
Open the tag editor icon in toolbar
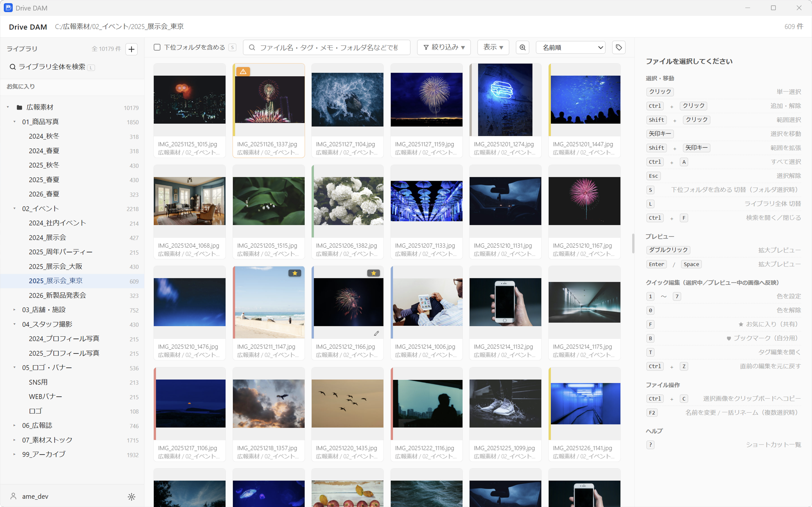point(619,47)
